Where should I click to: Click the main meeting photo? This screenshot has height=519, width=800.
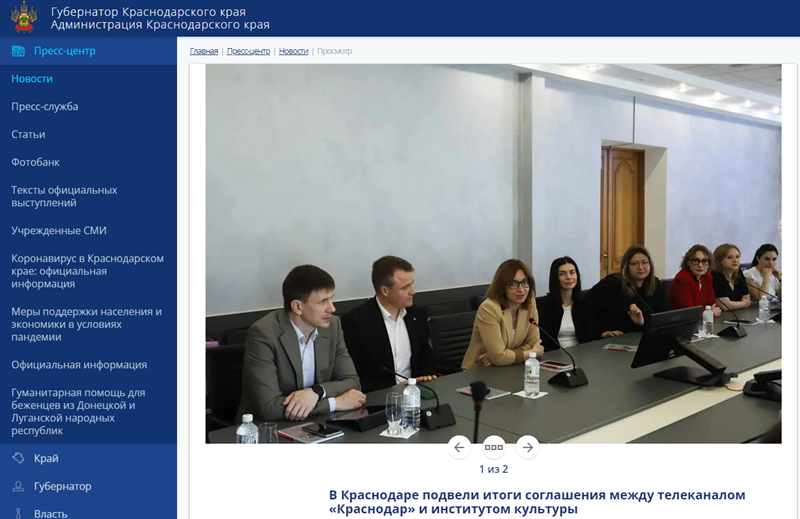pos(493,254)
